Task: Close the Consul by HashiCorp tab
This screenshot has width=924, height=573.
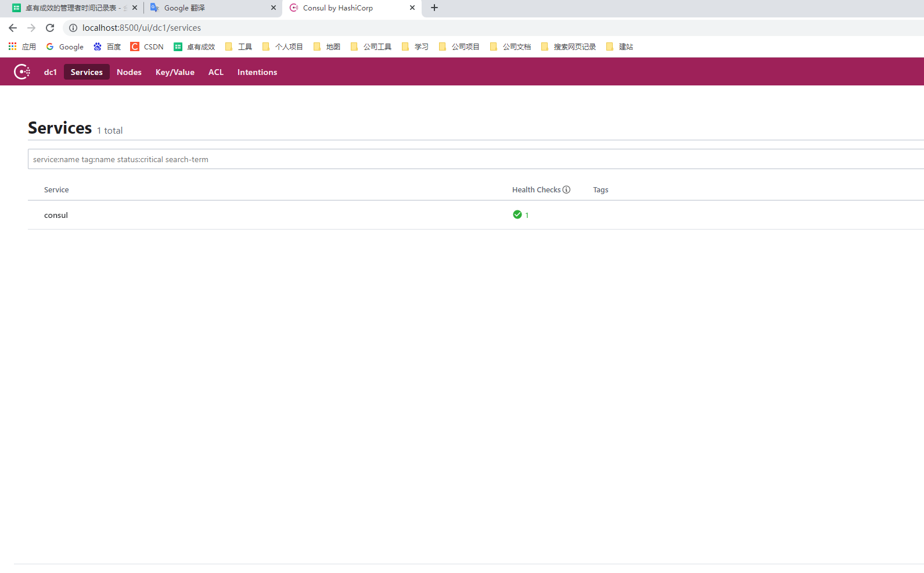Action: [x=412, y=8]
